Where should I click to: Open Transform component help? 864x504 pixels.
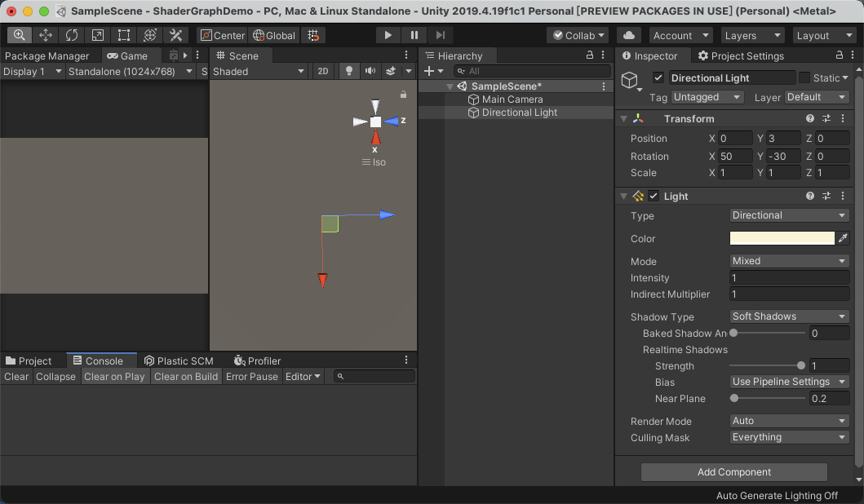[x=809, y=118]
